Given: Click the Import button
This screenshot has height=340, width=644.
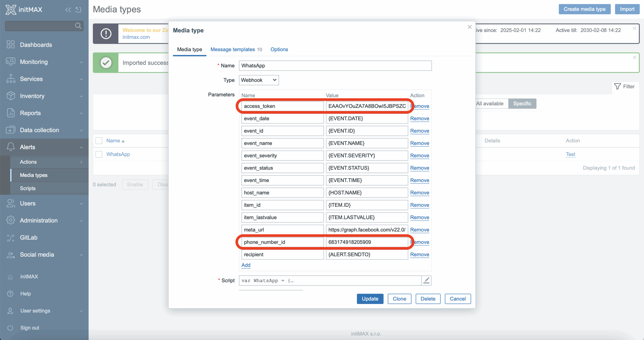Looking at the screenshot, I should pos(627,9).
